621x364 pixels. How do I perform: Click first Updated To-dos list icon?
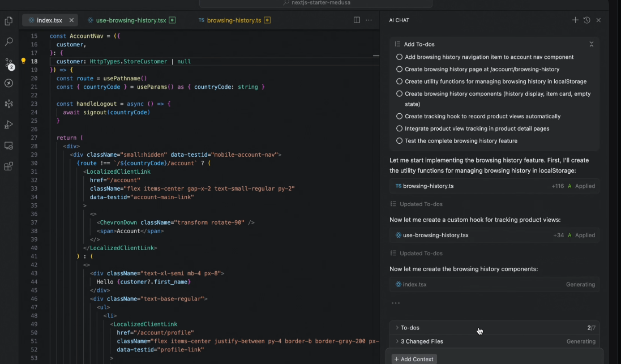[x=393, y=204]
